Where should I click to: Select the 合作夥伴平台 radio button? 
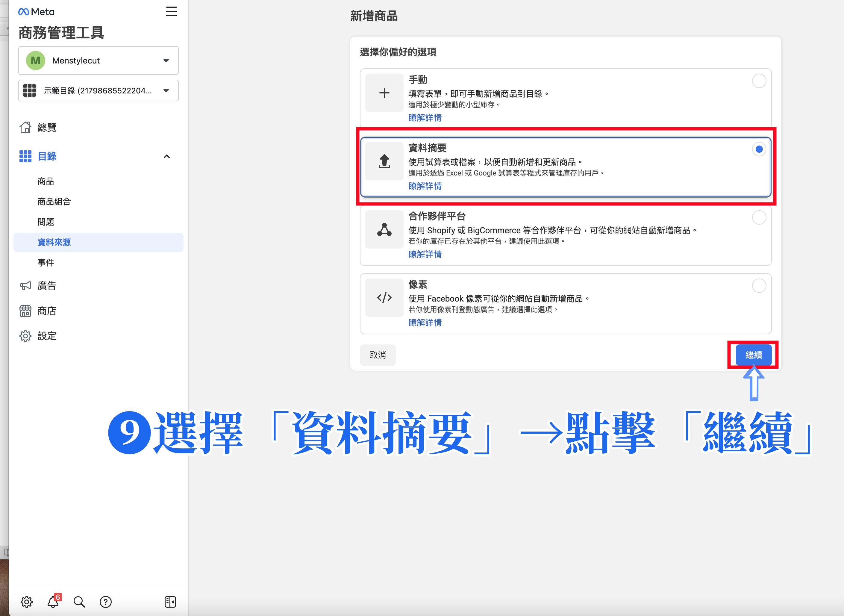point(759,217)
